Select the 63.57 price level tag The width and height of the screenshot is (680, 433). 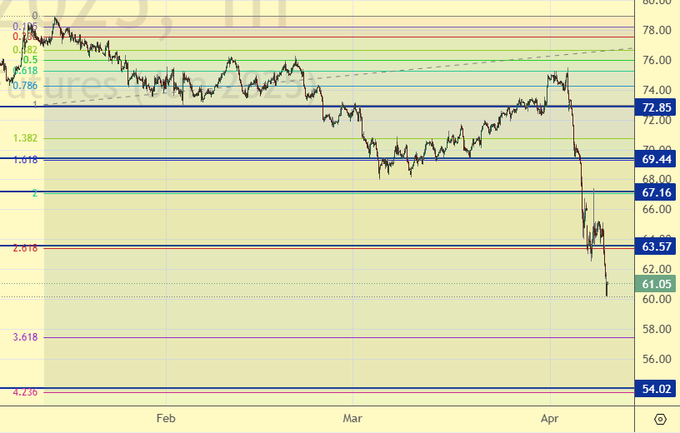(x=656, y=246)
